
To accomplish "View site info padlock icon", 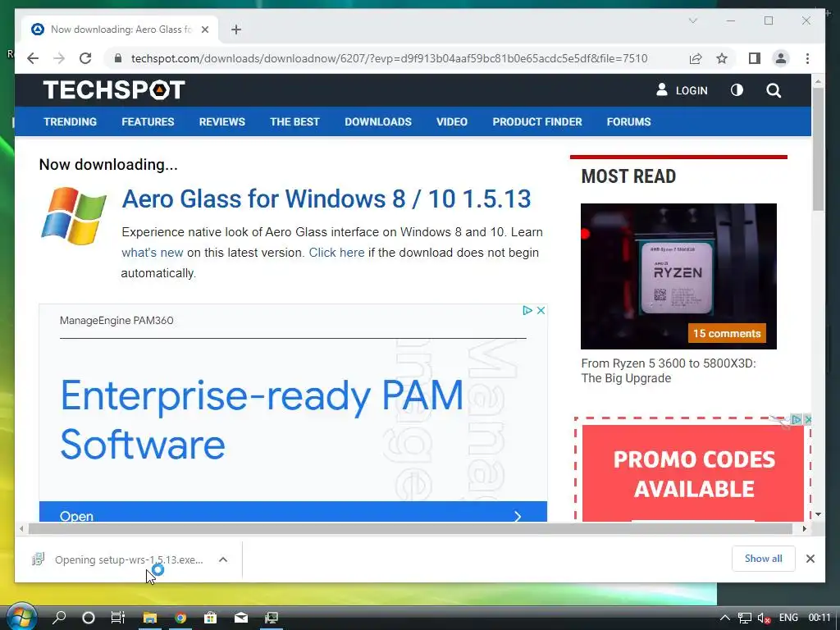I will (118, 58).
